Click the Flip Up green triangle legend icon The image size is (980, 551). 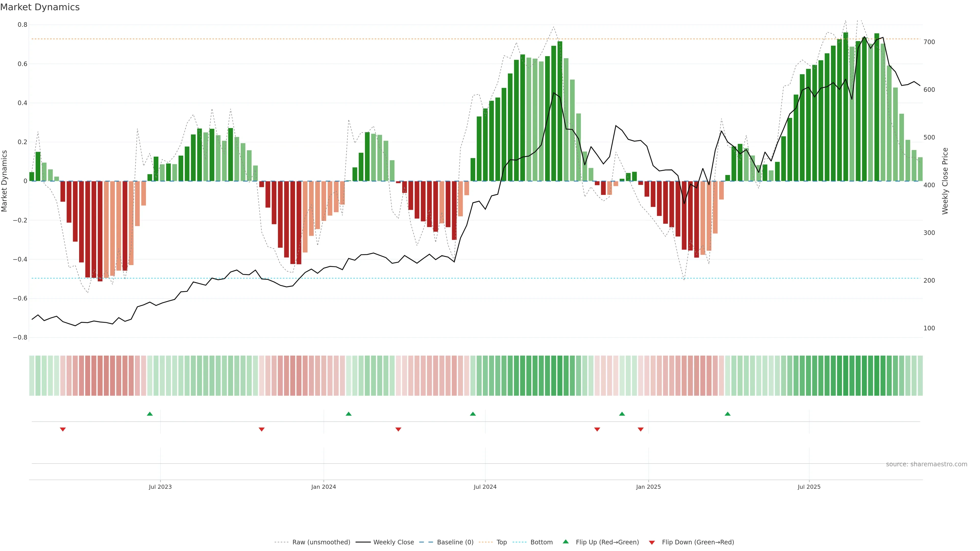(x=565, y=542)
